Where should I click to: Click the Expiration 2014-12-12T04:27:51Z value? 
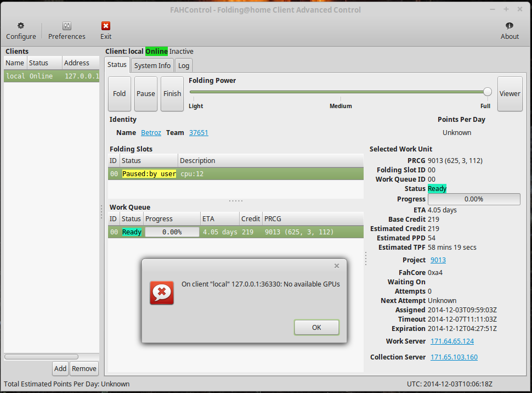coord(462,328)
